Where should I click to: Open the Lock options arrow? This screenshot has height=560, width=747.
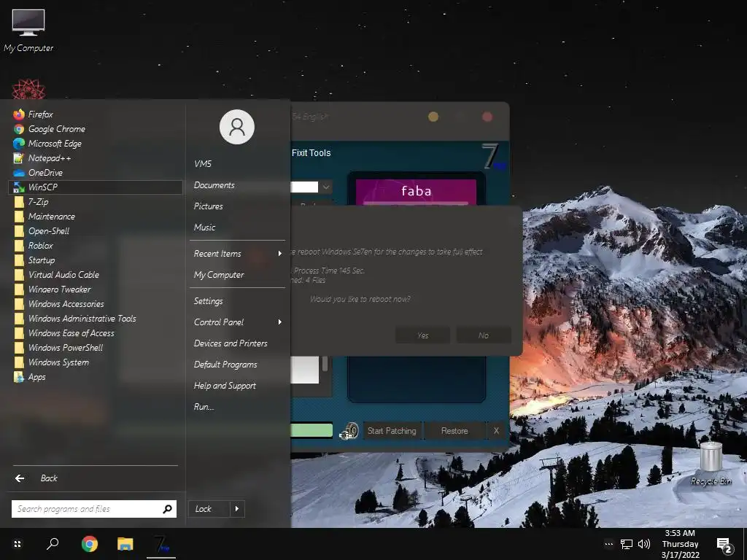pos(237,509)
